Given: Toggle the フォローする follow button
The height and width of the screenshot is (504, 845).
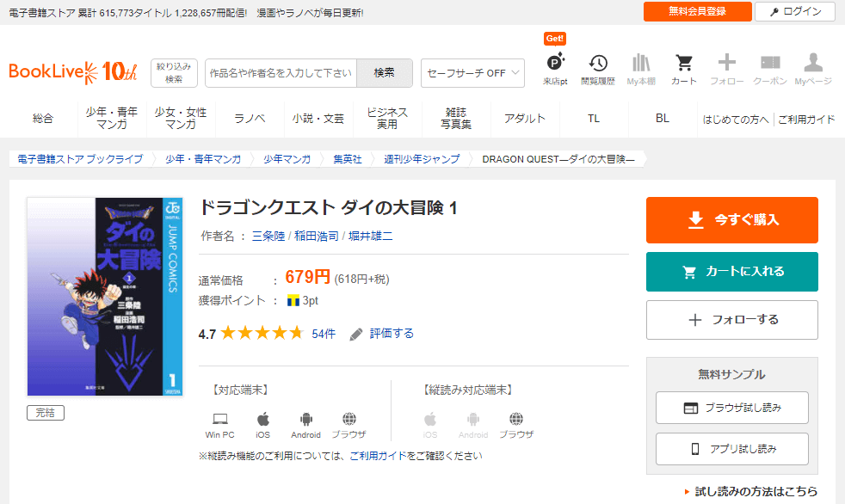Looking at the screenshot, I should [731, 320].
